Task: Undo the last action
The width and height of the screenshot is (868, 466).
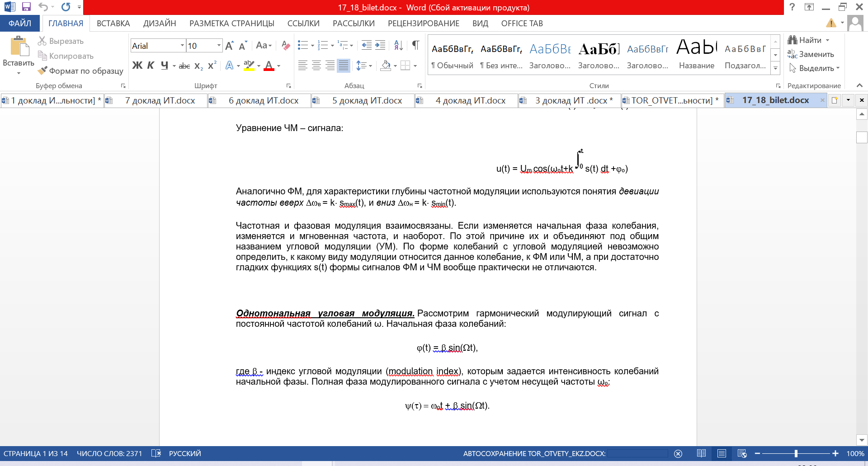Action: pyautogui.click(x=43, y=7)
